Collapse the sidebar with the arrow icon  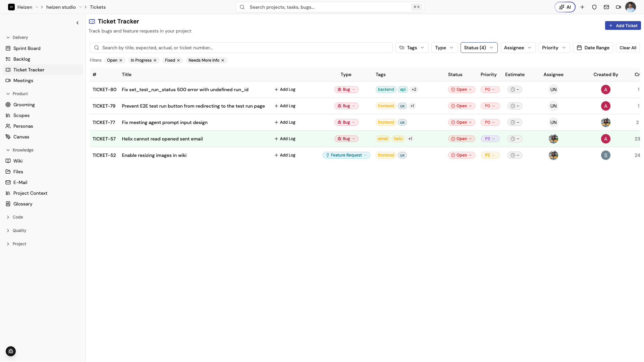click(x=77, y=23)
